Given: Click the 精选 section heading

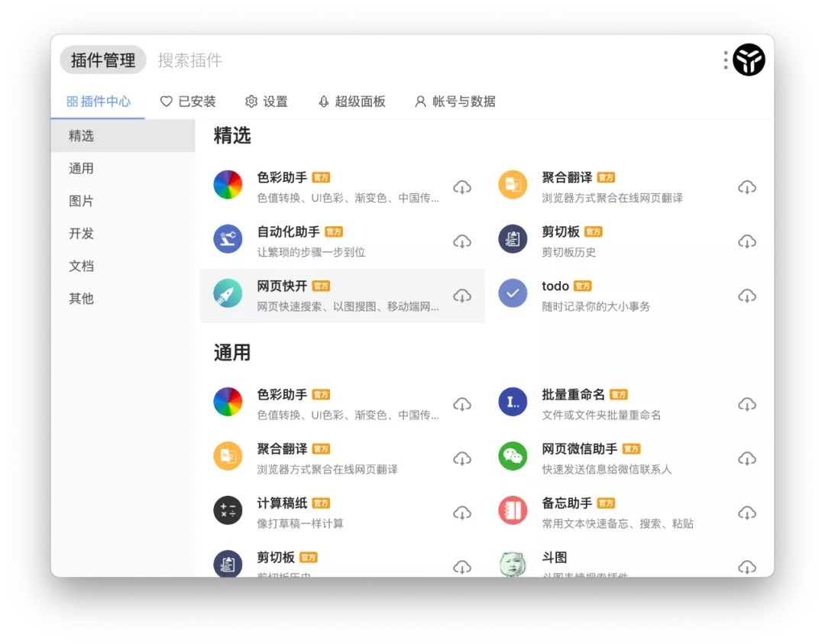Looking at the screenshot, I should pyautogui.click(x=232, y=136).
